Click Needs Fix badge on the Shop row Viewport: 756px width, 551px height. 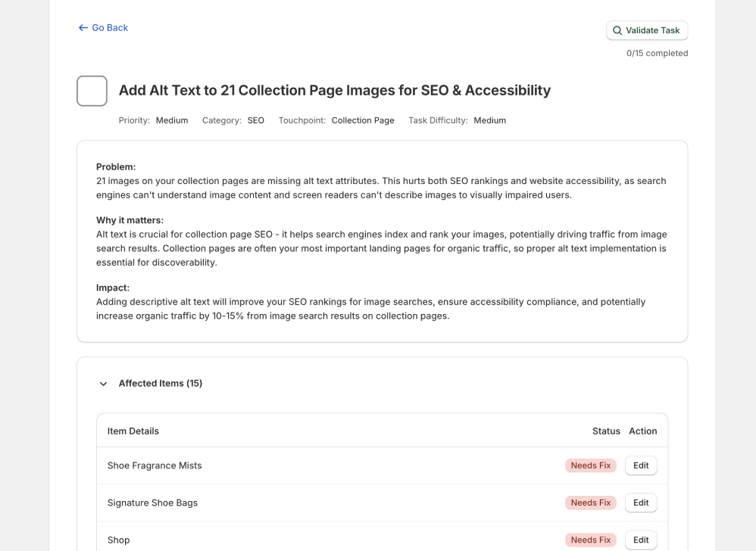(x=590, y=540)
